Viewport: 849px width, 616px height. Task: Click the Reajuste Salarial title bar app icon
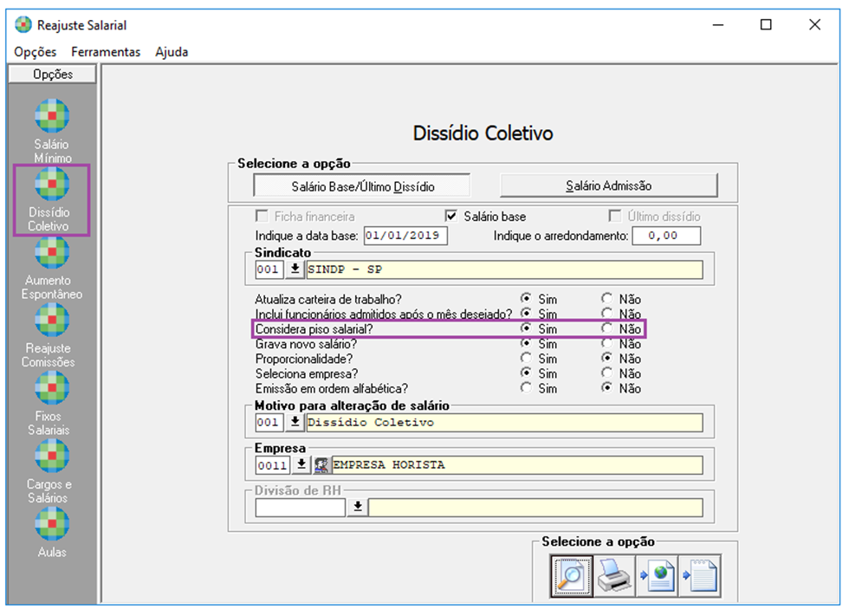(x=23, y=25)
